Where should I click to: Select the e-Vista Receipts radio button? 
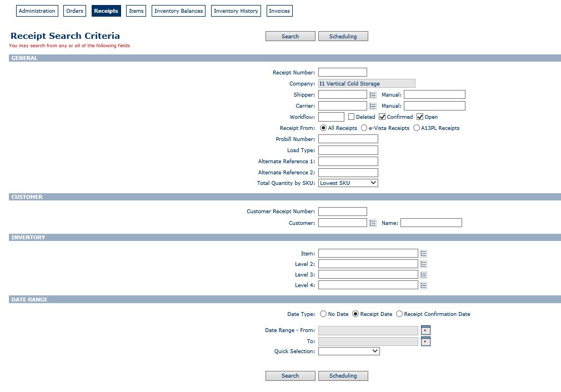364,128
